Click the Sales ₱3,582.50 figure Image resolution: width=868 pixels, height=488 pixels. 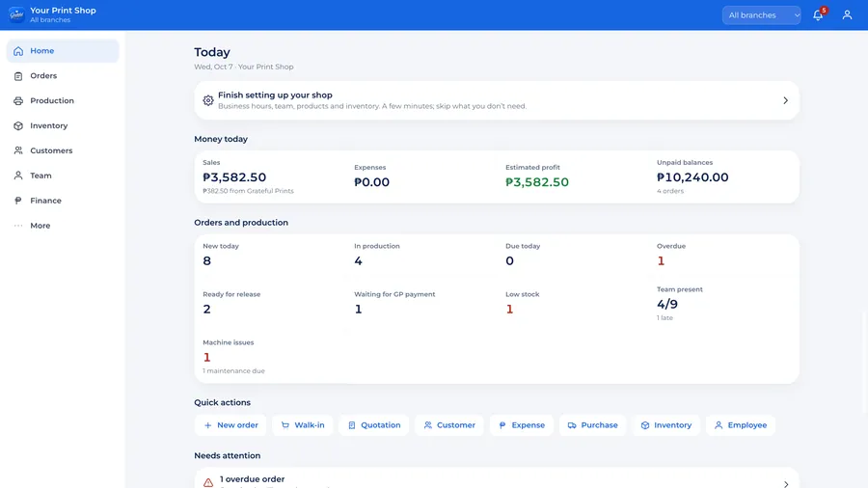(234, 177)
